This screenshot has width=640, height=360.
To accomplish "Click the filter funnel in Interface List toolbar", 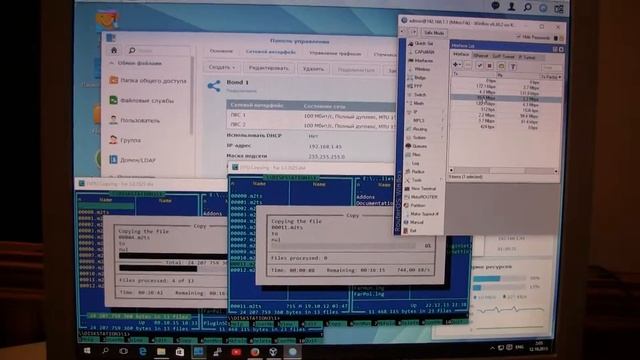I will point(513,66).
